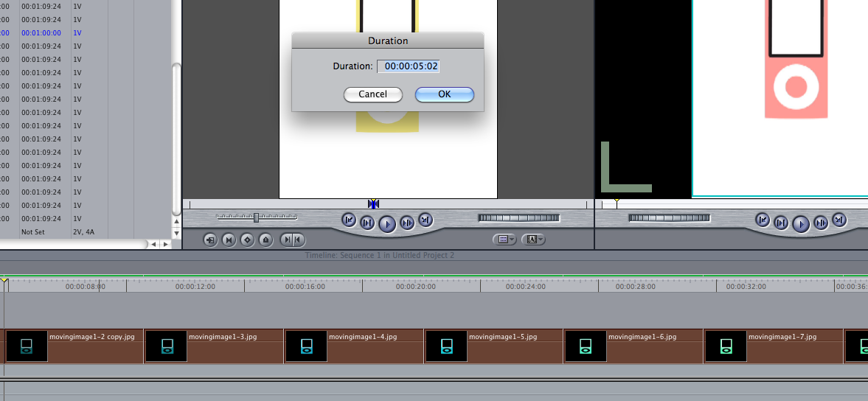868x401 pixels.
Task: Click the Browser scroll left arrow
Action: (x=154, y=244)
